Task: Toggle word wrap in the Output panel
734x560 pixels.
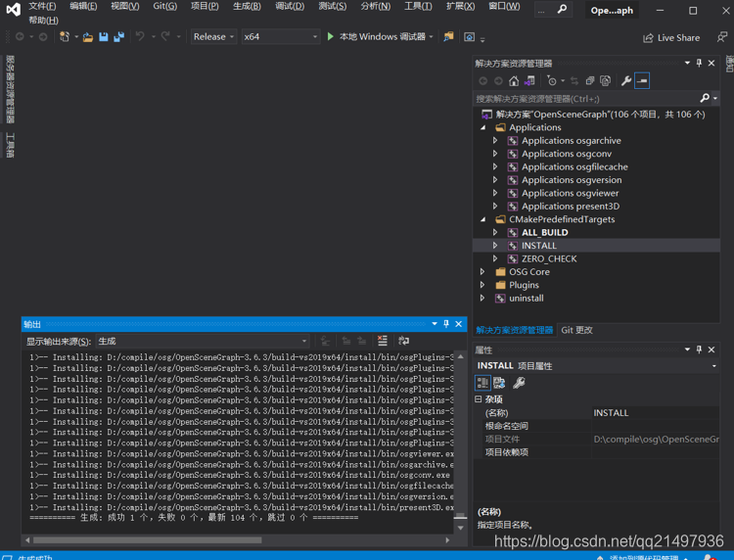Action: coord(403,341)
